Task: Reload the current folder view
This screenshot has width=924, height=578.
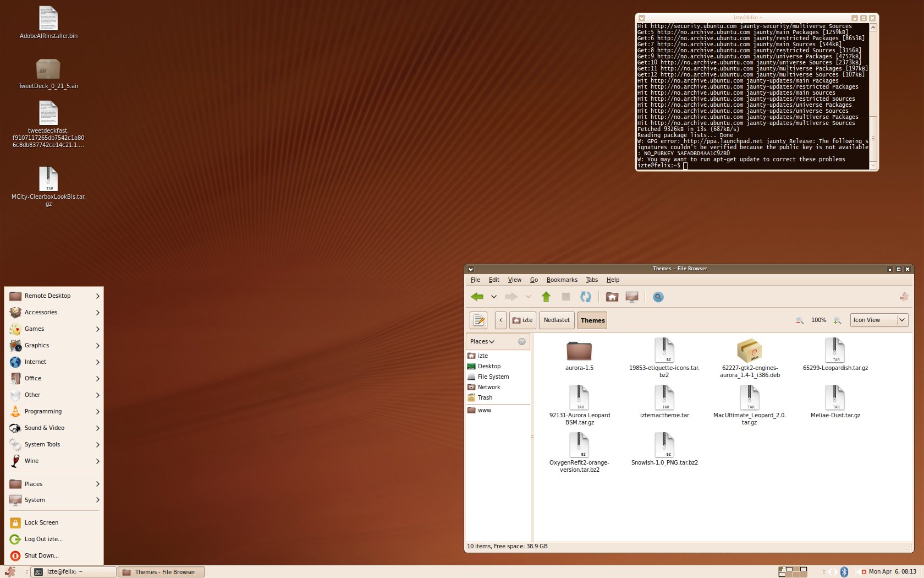Action: tap(586, 297)
